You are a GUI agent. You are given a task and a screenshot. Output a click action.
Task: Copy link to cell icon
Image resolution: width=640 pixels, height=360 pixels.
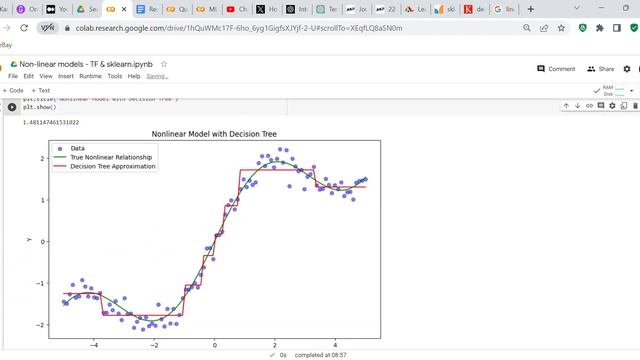coord(589,106)
